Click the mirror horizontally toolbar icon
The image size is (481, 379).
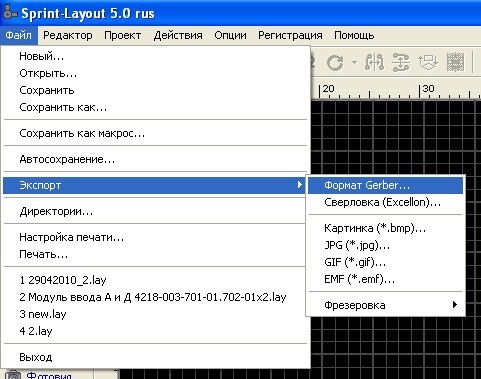374,62
